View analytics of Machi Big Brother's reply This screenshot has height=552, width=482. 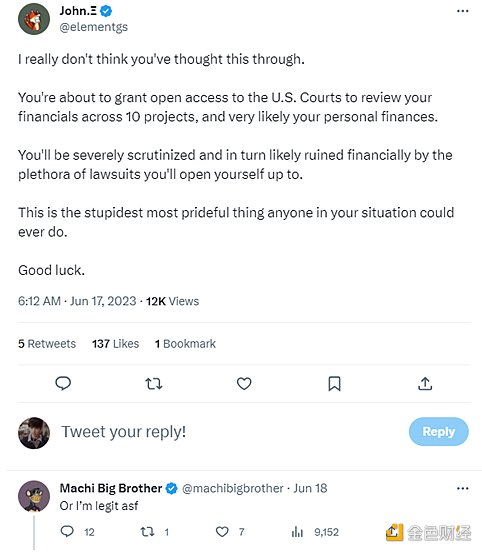pyautogui.click(x=297, y=532)
